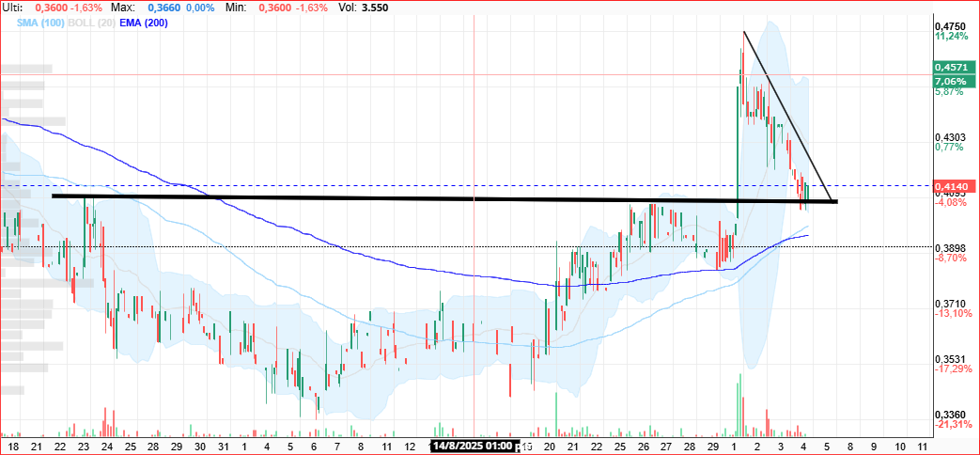
Task: Click the longest grey volume profile bar on the left
Action: point(47,283)
